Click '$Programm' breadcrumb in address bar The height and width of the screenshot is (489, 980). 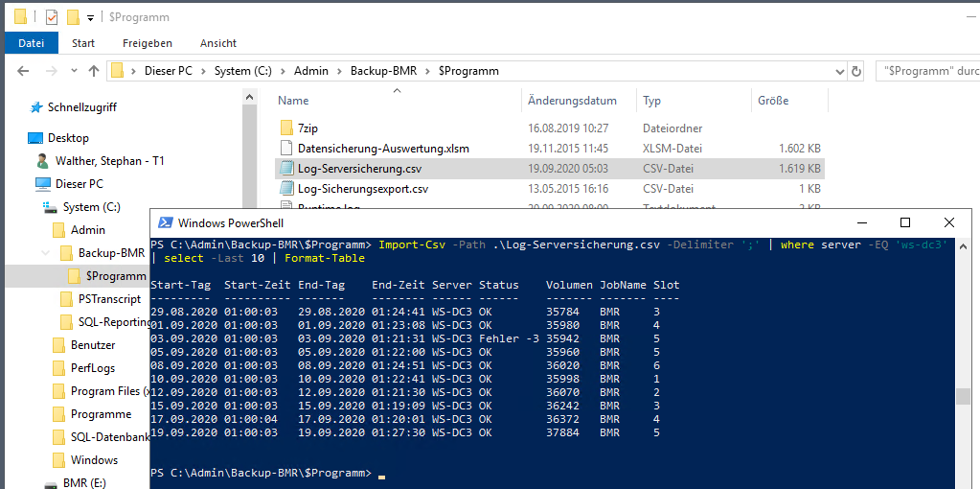(468, 71)
